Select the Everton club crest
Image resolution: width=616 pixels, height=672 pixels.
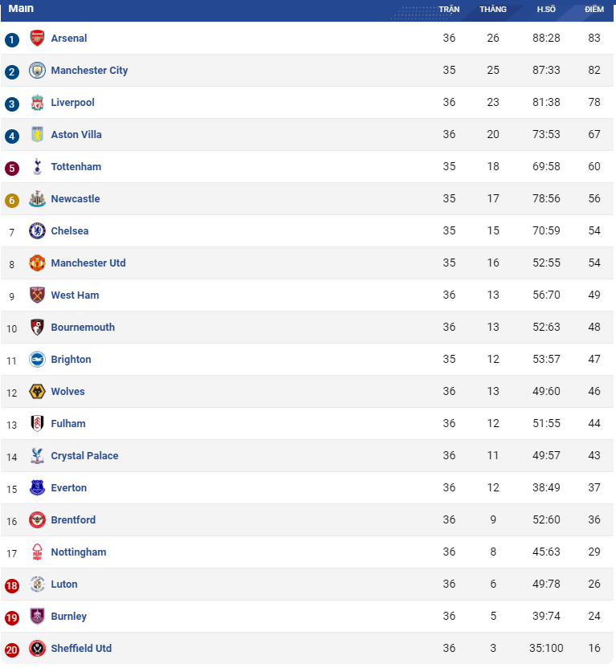pos(37,487)
